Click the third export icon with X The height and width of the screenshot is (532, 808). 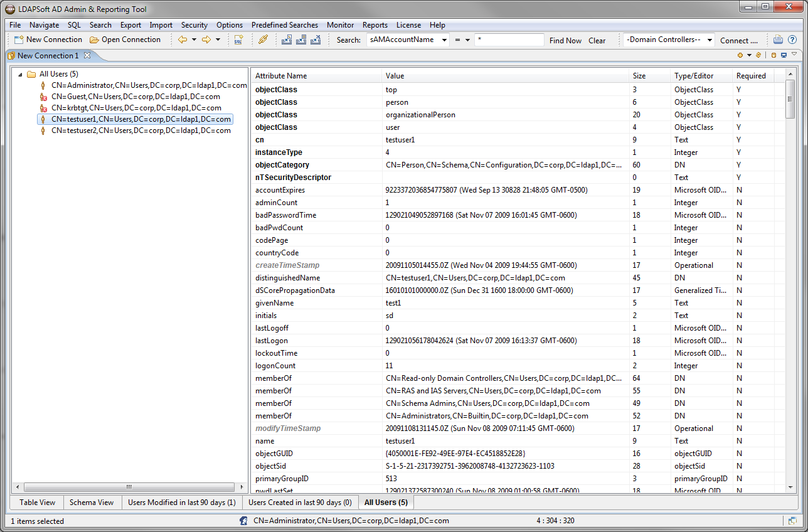tap(316, 40)
